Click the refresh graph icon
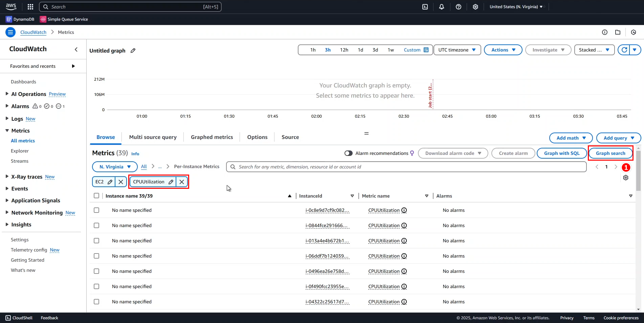This screenshot has height=323, width=644. pyautogui.click(x=624, y=50)
